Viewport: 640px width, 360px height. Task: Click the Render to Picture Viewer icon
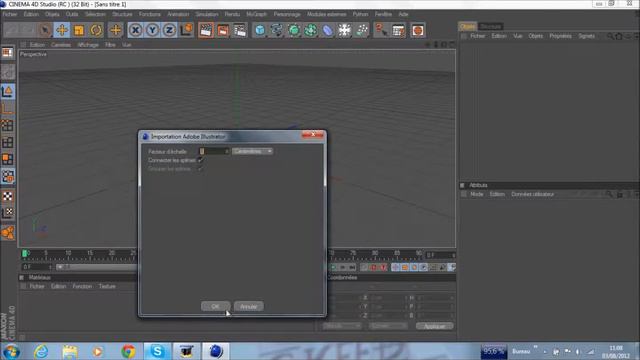click(223, 30)
